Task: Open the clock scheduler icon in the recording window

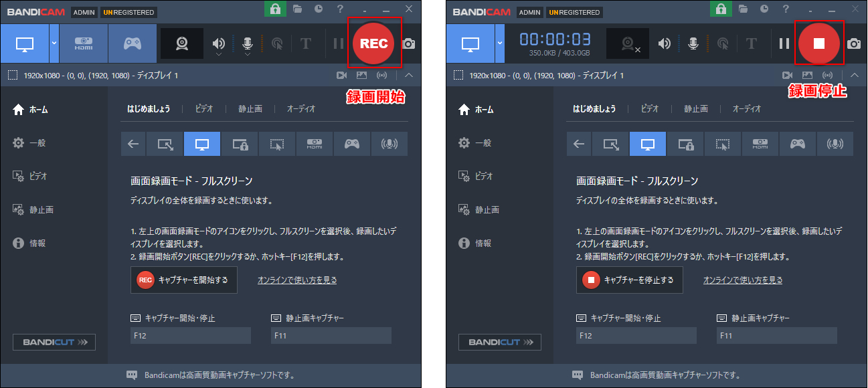Action: tap(764, 9)
